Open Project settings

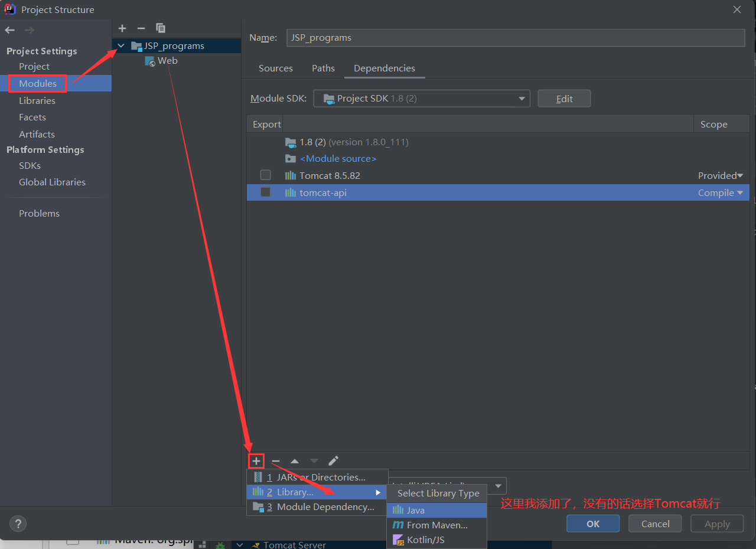coord(34,66)
